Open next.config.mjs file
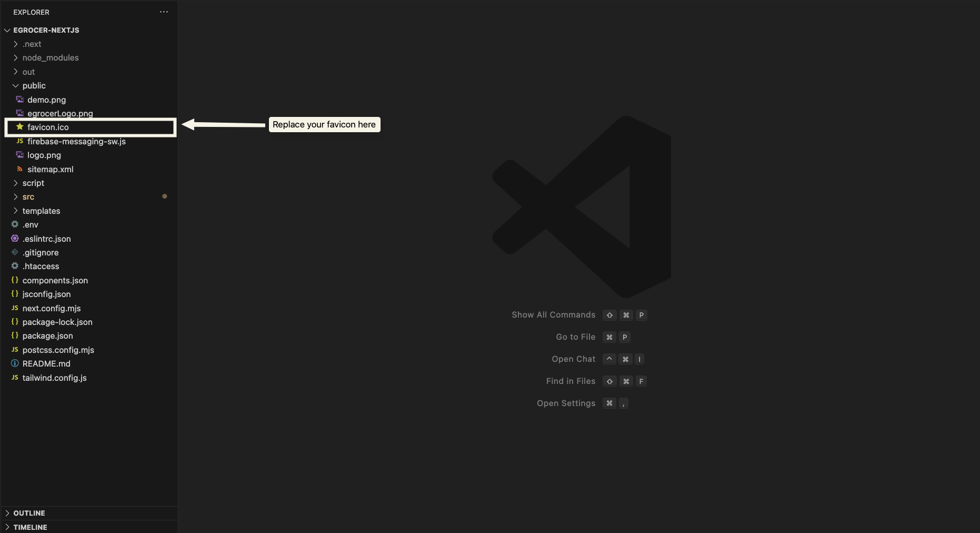This screenshot has height=533, width=980. (52, 308)
